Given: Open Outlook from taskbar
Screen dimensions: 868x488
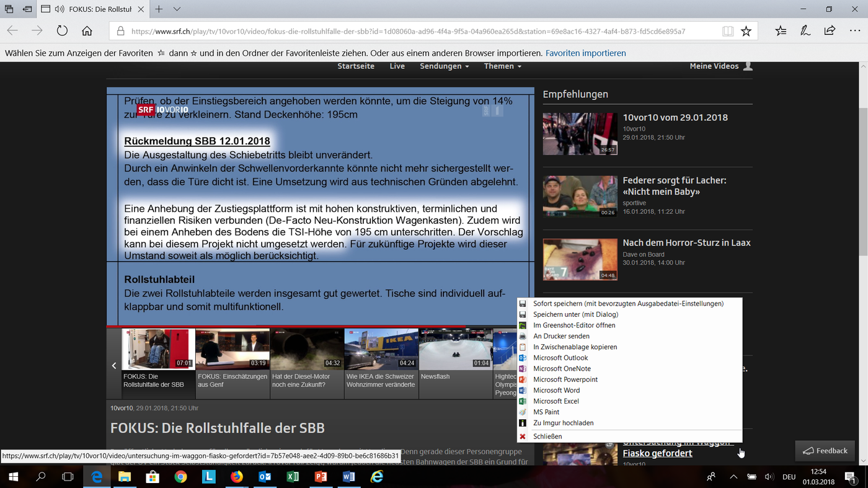Looking at the screenshot, I should (x=265, y=477).
